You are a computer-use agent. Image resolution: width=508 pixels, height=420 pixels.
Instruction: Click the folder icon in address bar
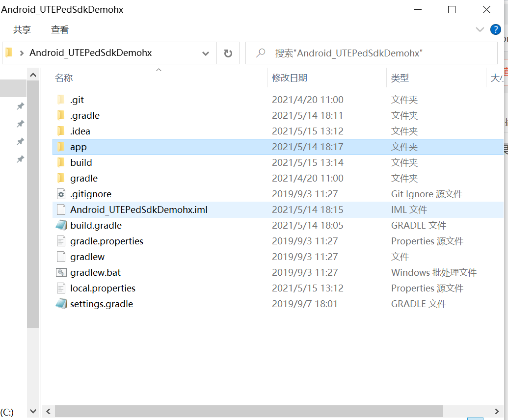(9, 52)
